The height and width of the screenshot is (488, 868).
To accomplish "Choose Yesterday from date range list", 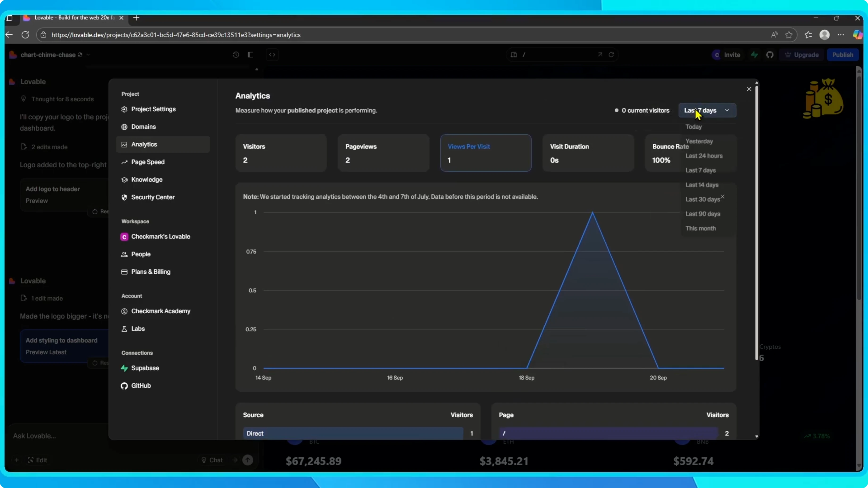I will [699, 141].
